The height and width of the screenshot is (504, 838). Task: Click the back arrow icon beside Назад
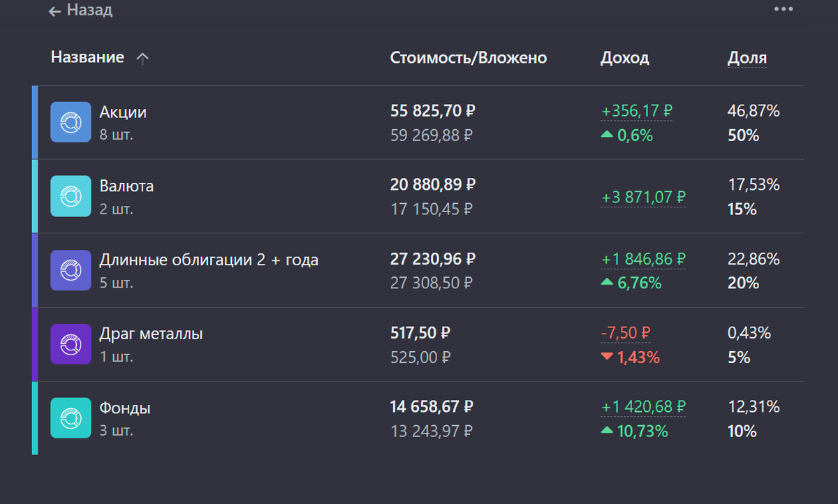(54, 11)
